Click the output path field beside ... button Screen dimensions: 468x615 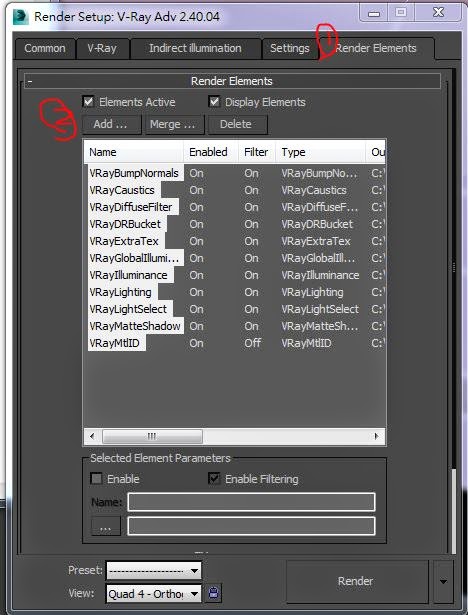coord(251,526)
